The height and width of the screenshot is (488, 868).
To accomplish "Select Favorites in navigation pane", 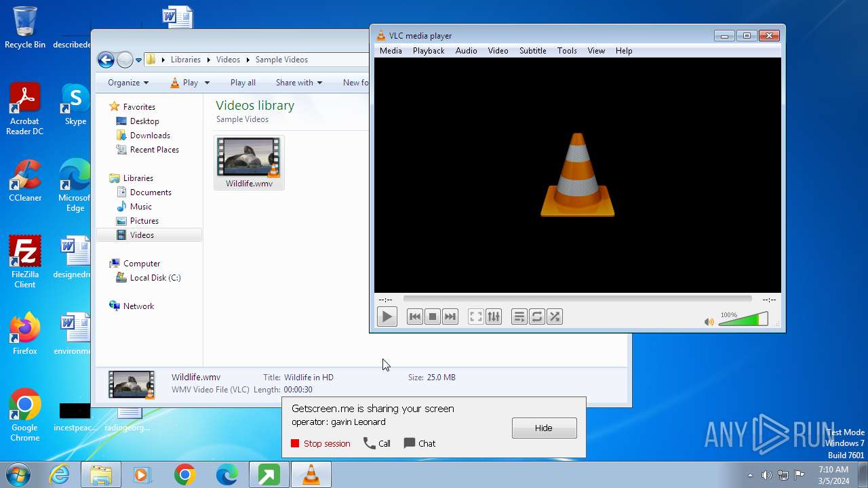I will coord(139,107).
